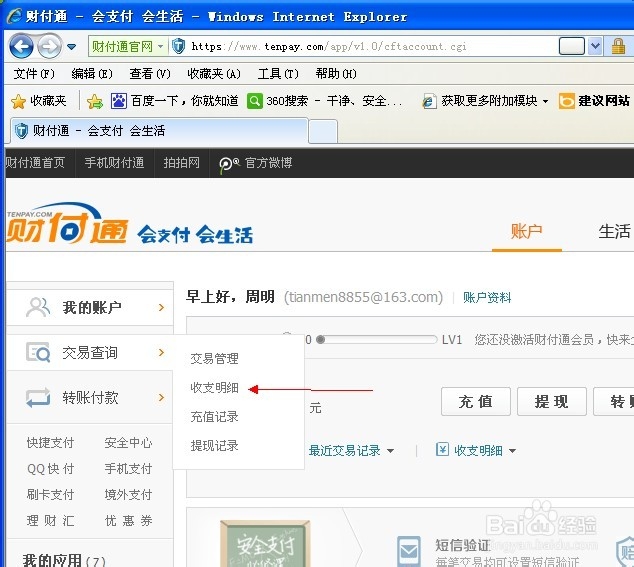Select the 财付通 - 会支付 会生活 tab
The width and height of the screenshot is (634, 567).
[159, 131]
